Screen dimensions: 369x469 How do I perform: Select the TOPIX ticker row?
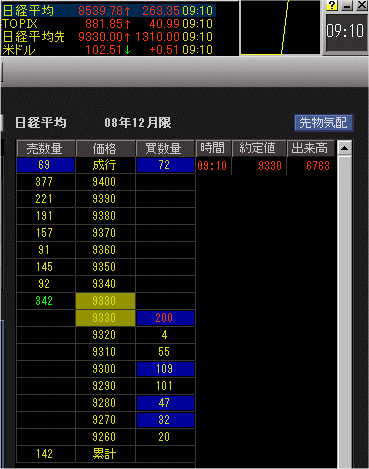click(x=108, y=24)
